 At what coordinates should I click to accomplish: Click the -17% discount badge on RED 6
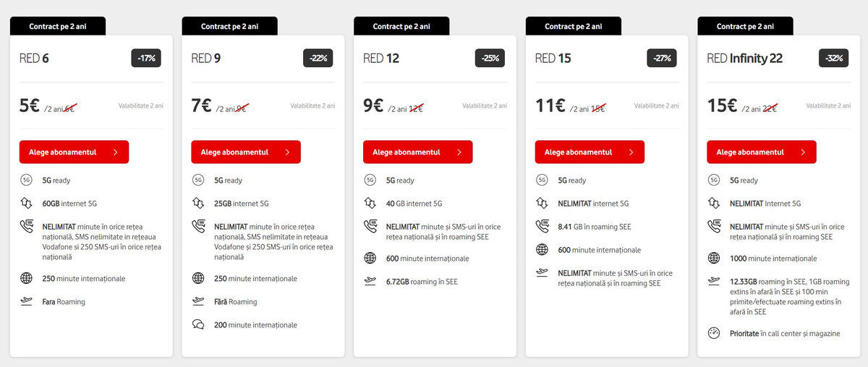point(147,59)
